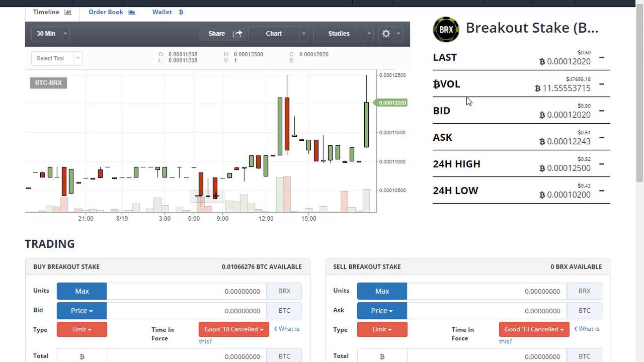Click the bitcoin symbol in Sell Total row
The height and width of the screenshot is (362, 644).
pyautogui.click(x=382, y=356)
